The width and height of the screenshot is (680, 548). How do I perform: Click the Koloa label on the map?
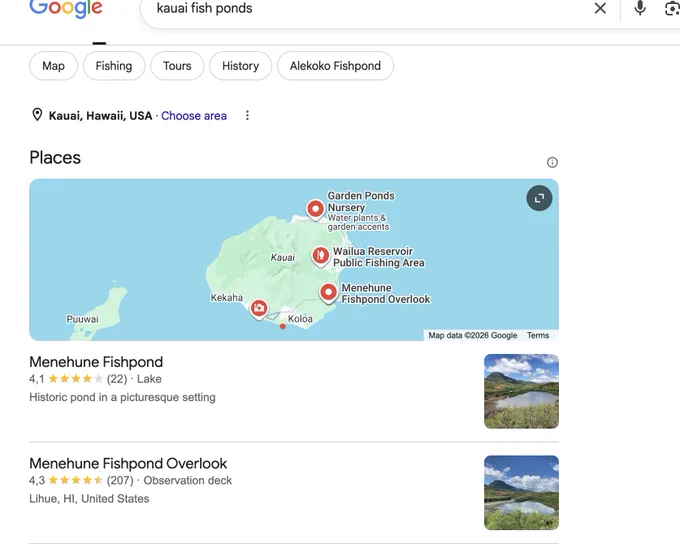click(x=300, y=319)
